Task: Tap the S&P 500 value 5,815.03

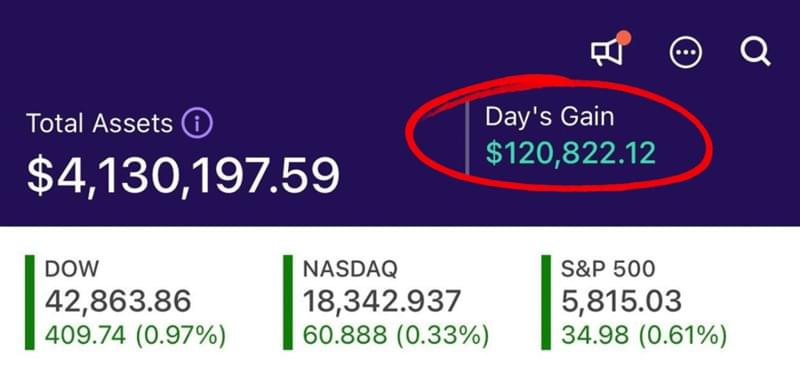Action: [621, 301]
